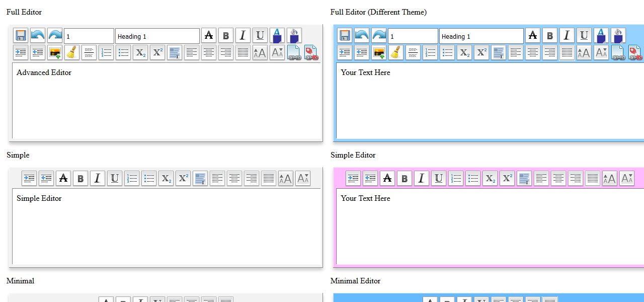
Task: Center align in gray Simple editor
Action: point(234,178)
